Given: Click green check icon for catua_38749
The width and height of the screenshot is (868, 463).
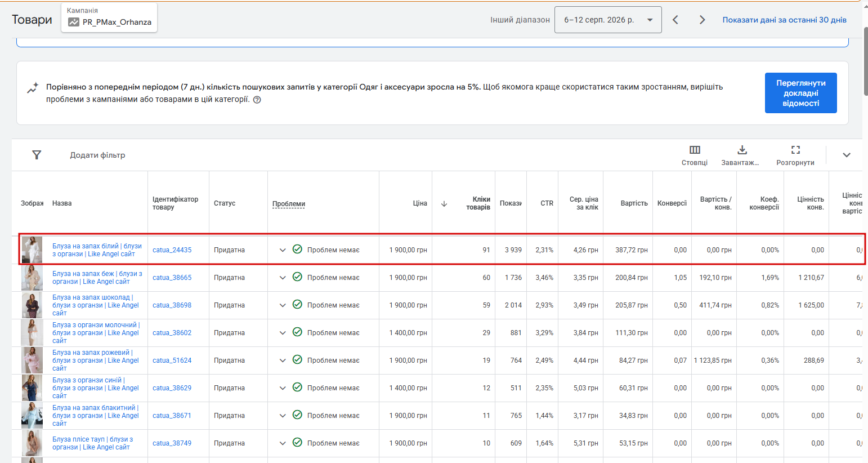Looking at the screenshot, I should [297, 442].
